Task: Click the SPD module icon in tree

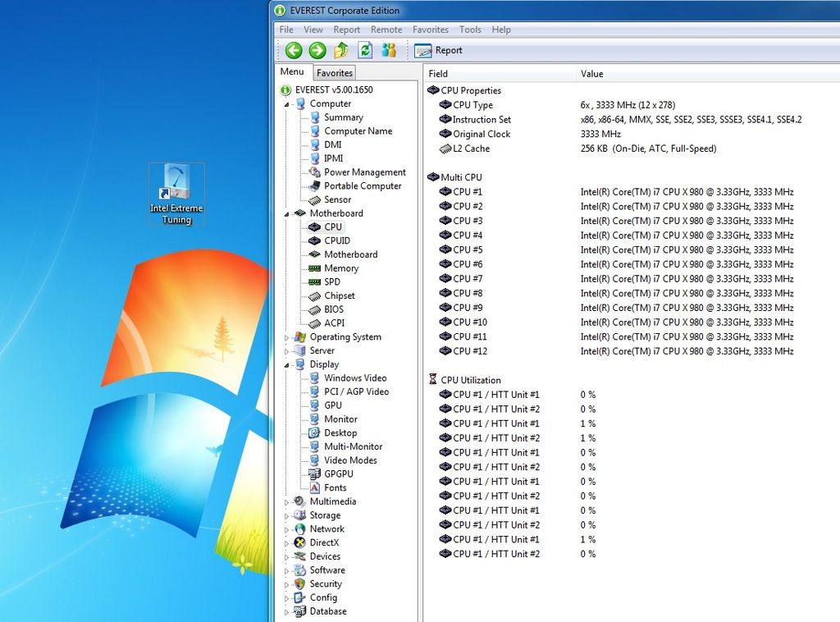Action: (314, 281)
